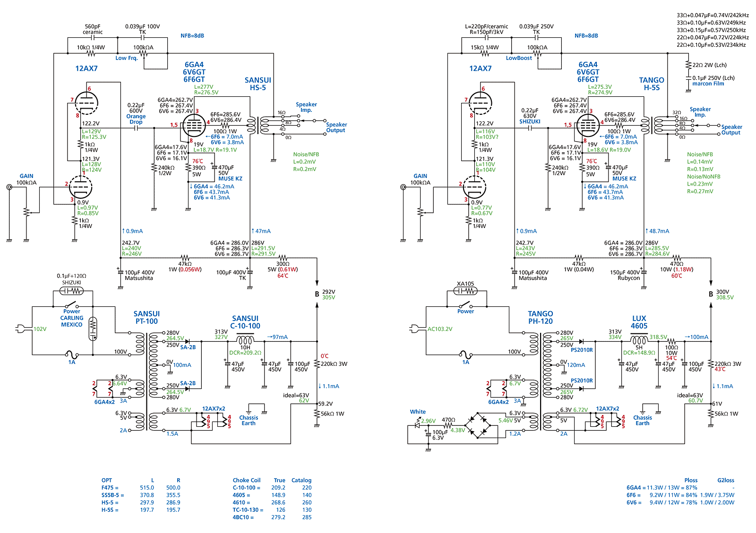Click the 'Catalog' column header
The height and width of the screenshot is (533, 756).
point(301,481)
